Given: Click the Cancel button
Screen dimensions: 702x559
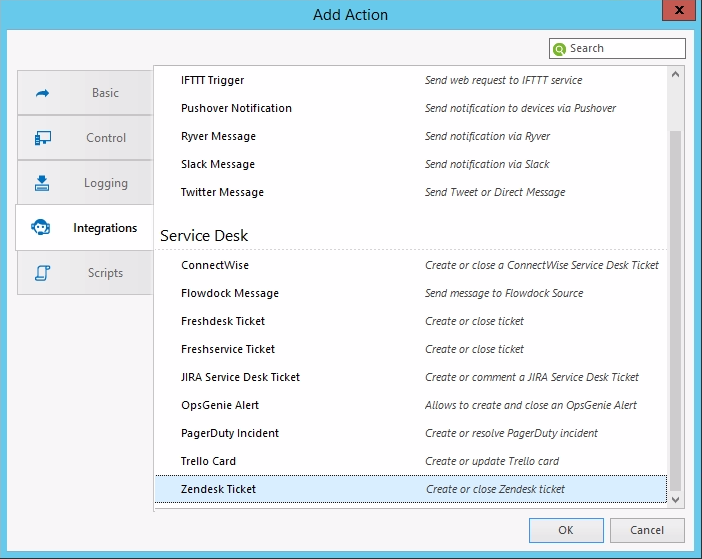Looking at the screenshot, I should point(647,530).
